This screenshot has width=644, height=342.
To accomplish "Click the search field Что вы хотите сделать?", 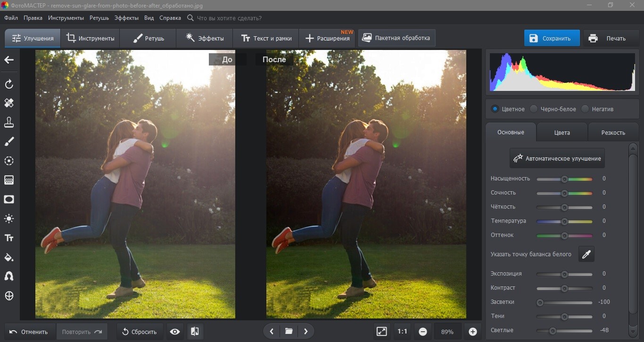I will 229,18.
